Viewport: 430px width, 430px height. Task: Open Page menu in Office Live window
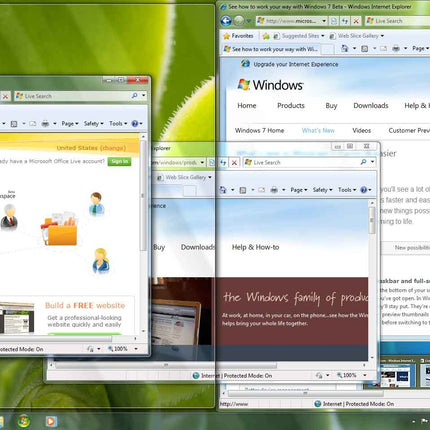tap(70, 124)
